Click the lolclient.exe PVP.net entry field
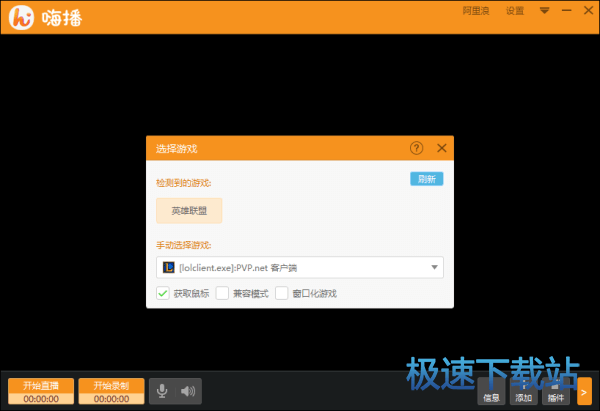 click(x=300, y=267)
